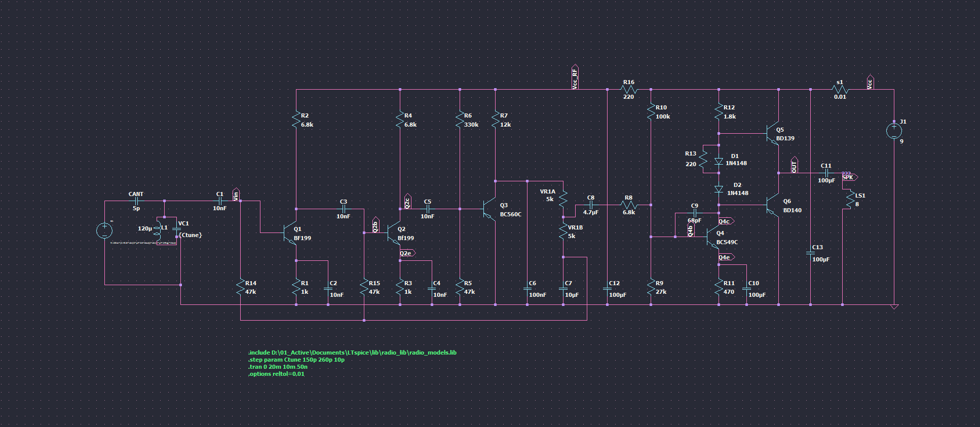This screenshot has height=427, width=980.
Task: Select the CANT 5p capacitor symbol
Action: [x=136, y=201]
